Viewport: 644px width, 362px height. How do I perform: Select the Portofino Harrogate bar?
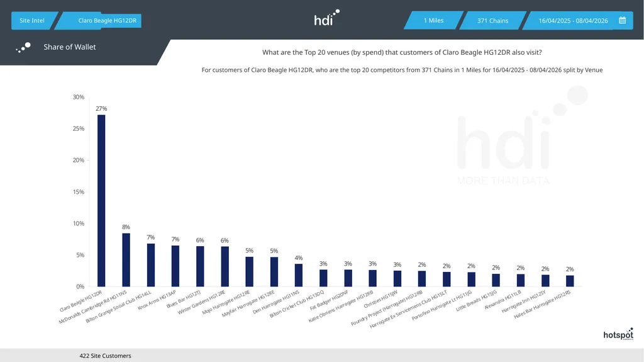(471, 280)
